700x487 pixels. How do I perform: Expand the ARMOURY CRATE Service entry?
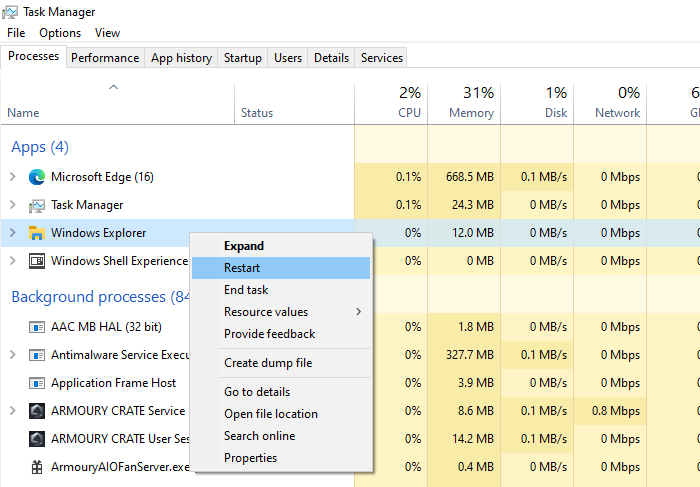click(x=13, y=411)
